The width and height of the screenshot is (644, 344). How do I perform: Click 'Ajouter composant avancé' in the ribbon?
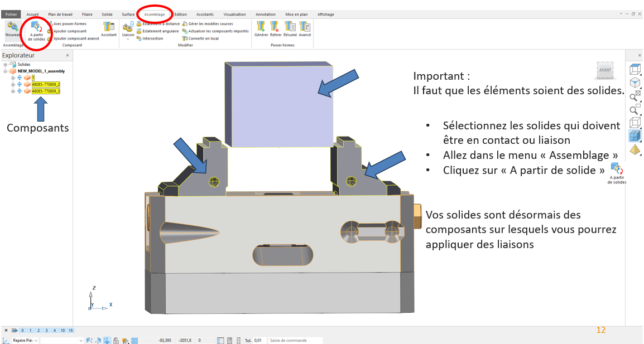click(x=74, y=38)
